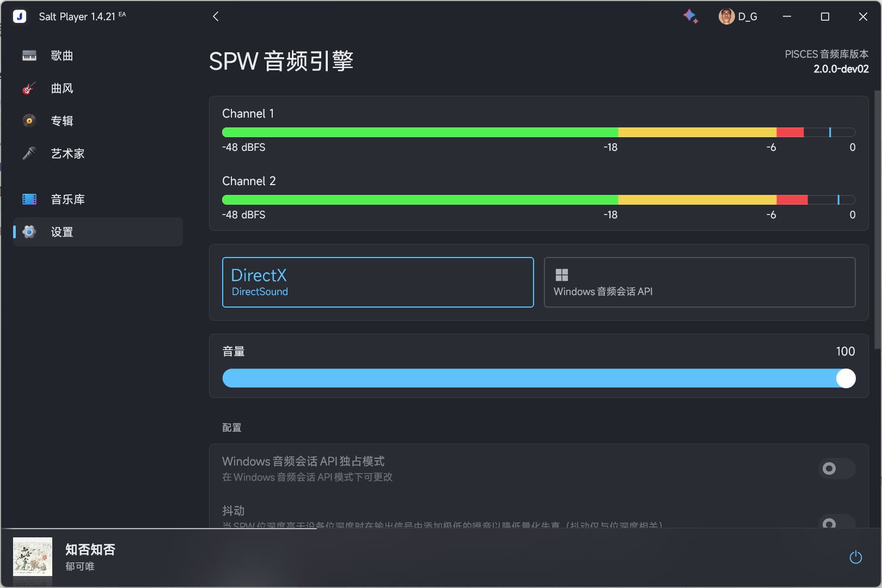882x588 pixels.
Task: Click the 配置 section label
Action: (x=232, y=427)
